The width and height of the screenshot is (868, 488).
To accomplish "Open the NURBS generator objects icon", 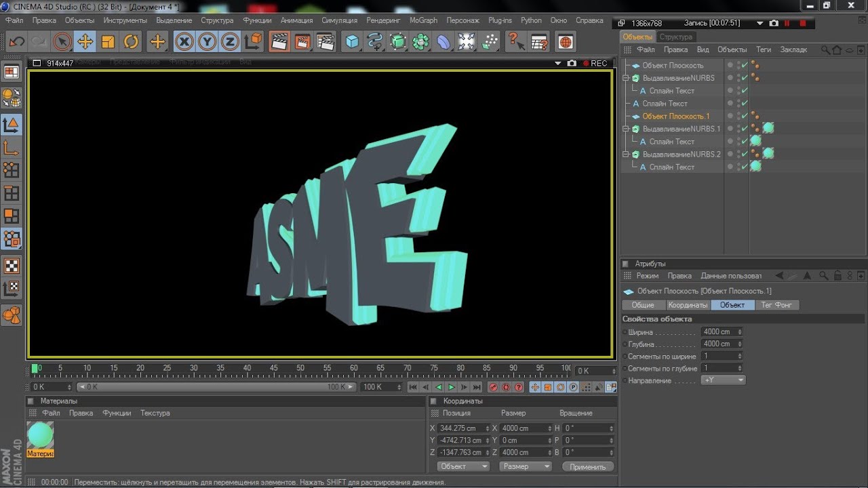I will click(x=398, y=42).
